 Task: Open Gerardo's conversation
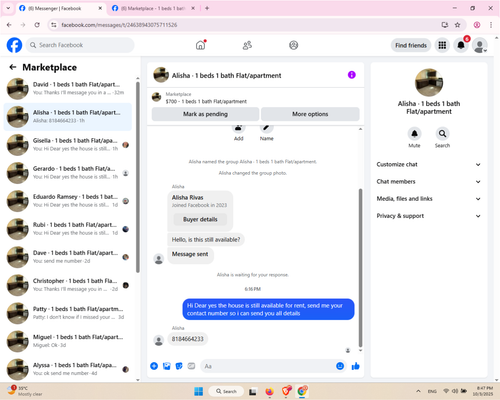pyautogui.click(x=68, y=173)
